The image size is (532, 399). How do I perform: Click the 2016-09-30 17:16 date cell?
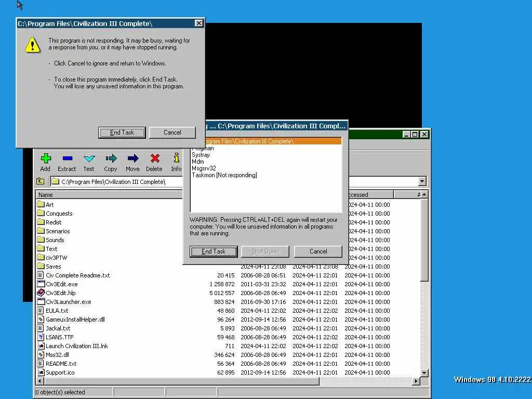click(263, 302)
